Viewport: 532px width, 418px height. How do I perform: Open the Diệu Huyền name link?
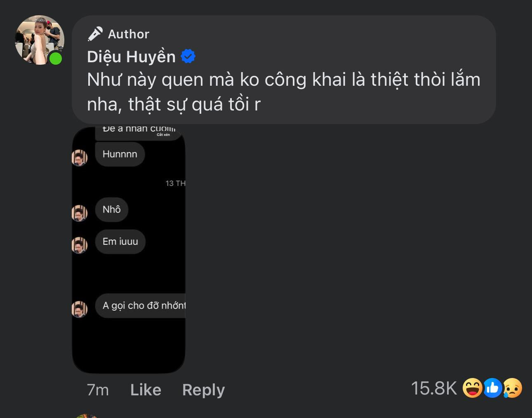coord(131,57)
